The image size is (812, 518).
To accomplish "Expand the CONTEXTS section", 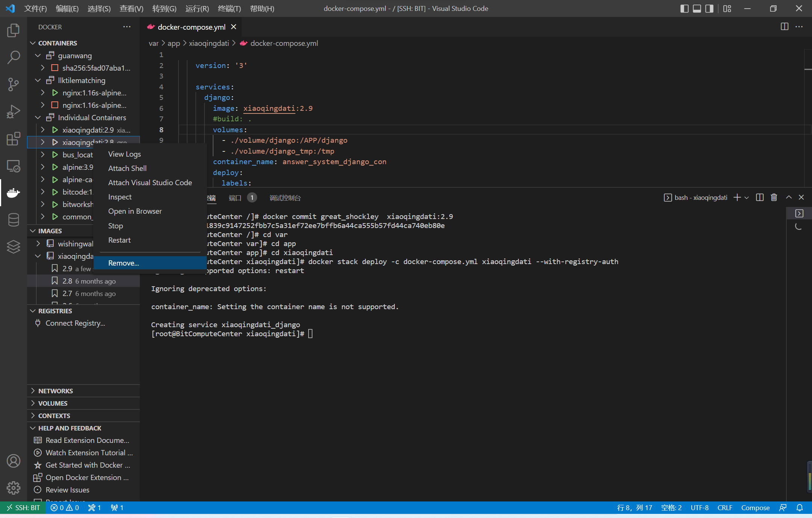I will pyautogui.click(x=33, y=416).
